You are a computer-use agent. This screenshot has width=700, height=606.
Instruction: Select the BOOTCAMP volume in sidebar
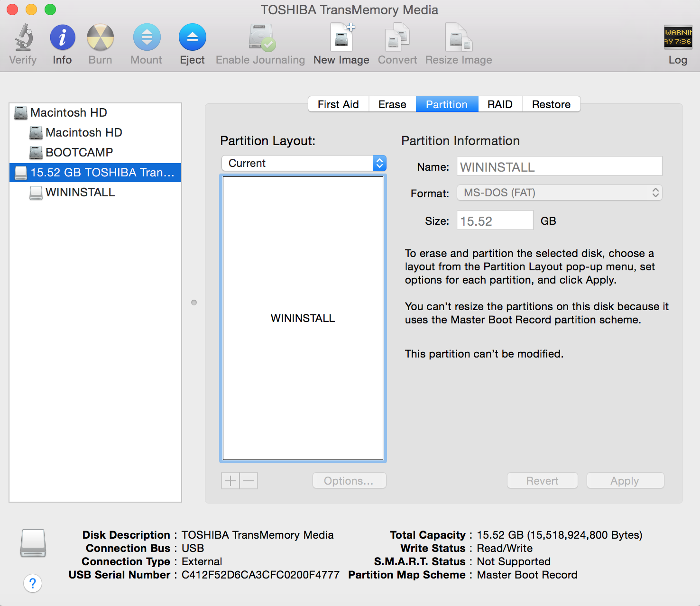click(x=95, y=153)
